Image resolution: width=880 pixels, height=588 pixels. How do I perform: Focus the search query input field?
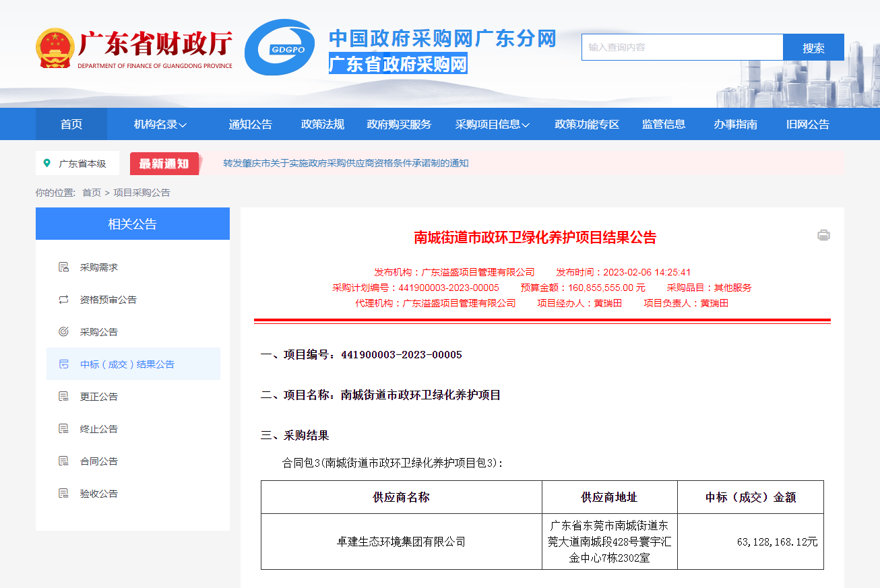682,47
